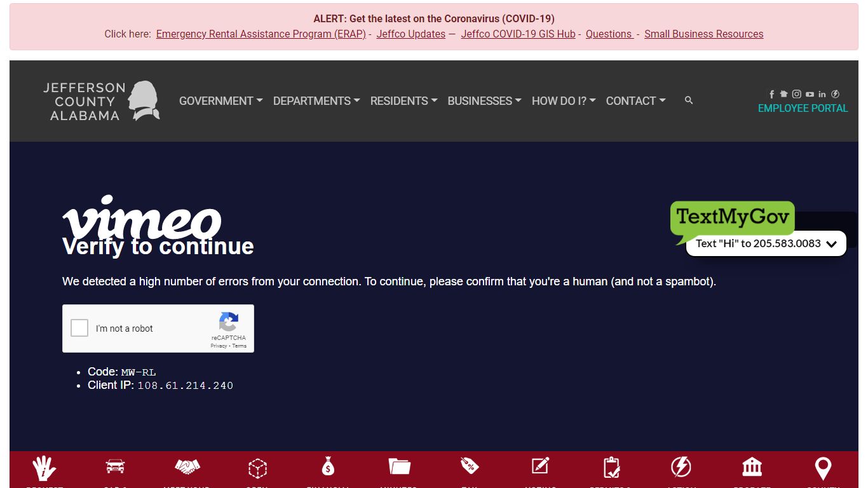Click the folder Minutes icon
The width and height of the screenshot is (868, 488).
400,467
